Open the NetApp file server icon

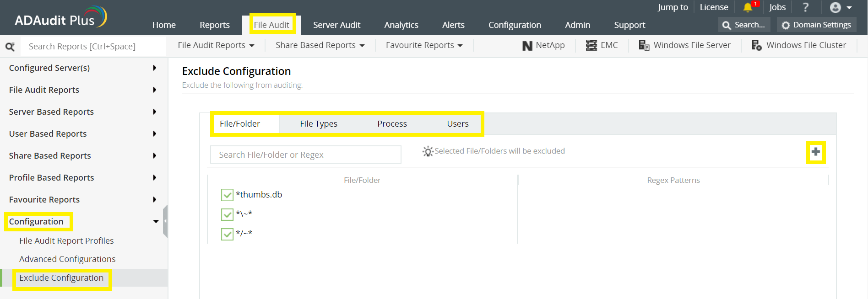[527, 46]
